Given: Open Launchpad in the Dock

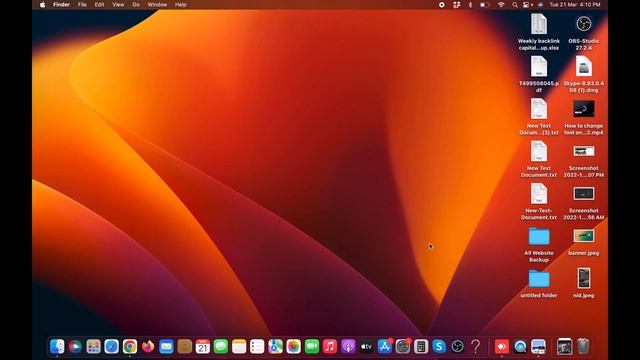Looking at the screenshot, I should coord(93,347).
